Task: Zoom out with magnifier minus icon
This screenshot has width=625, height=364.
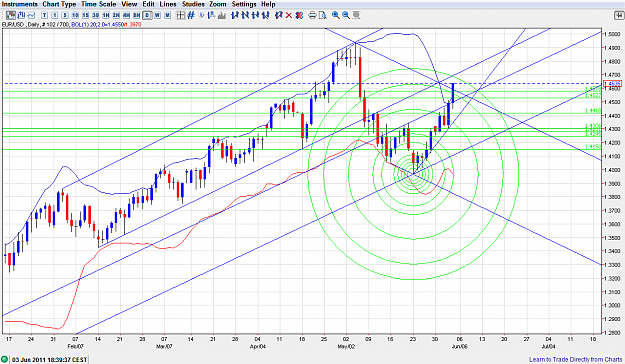Action: 346,15
